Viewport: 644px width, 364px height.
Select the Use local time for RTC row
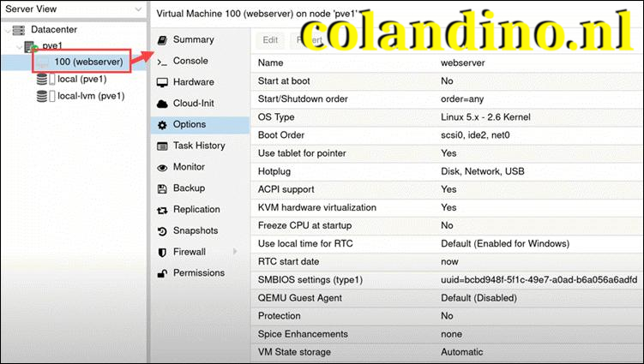[x=447, y=243]
